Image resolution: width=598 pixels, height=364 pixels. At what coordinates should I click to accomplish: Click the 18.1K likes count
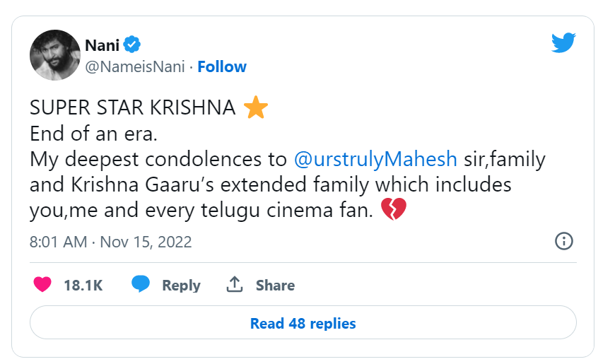click(83, 286)
